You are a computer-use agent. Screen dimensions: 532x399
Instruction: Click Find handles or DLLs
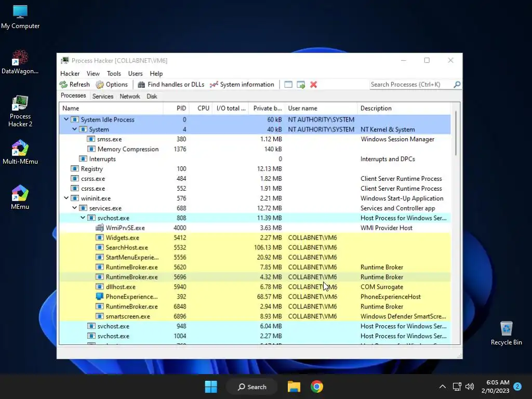[x=171, y=85]
